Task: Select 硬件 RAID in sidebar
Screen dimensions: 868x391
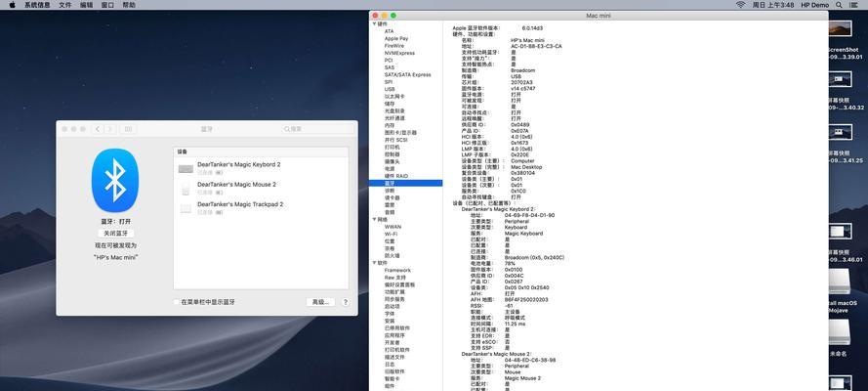Action: pyautogui.click(x=395, y=176)
